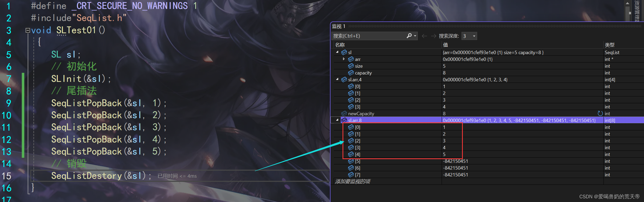Click the sl variable cube icon

click(344, 52)
